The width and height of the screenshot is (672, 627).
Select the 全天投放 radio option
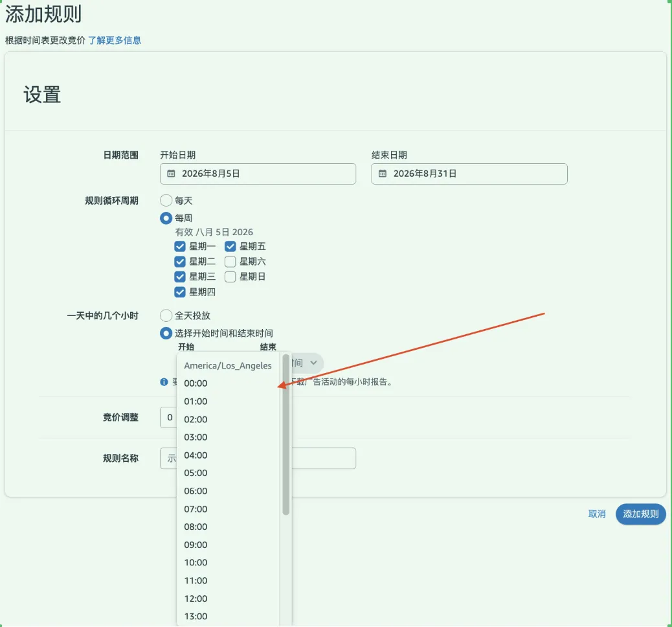click(166, 315)
